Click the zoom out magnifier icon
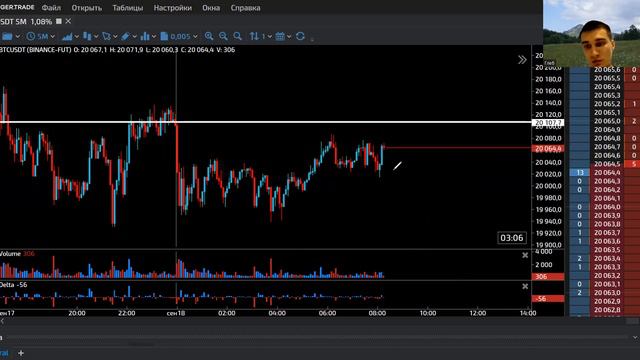 click(223, 36)
